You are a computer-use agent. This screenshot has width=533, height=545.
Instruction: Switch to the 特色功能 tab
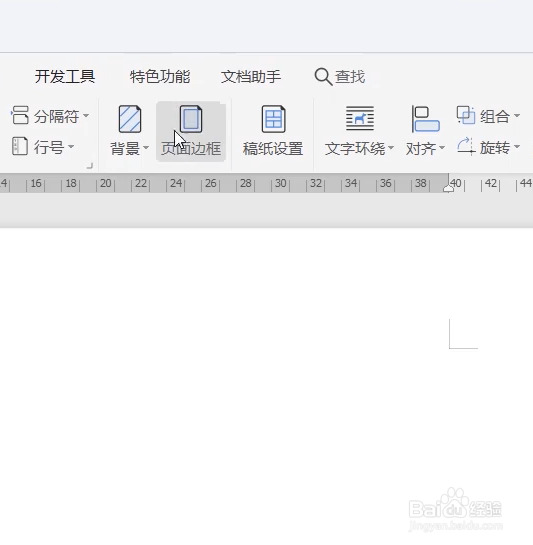pyautogui.click(x=160, y=76)
